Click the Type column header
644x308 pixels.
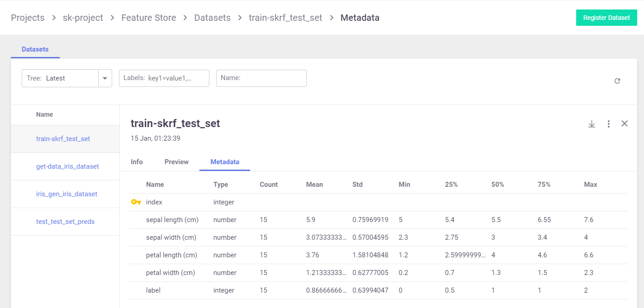click(x=221, y=185)
